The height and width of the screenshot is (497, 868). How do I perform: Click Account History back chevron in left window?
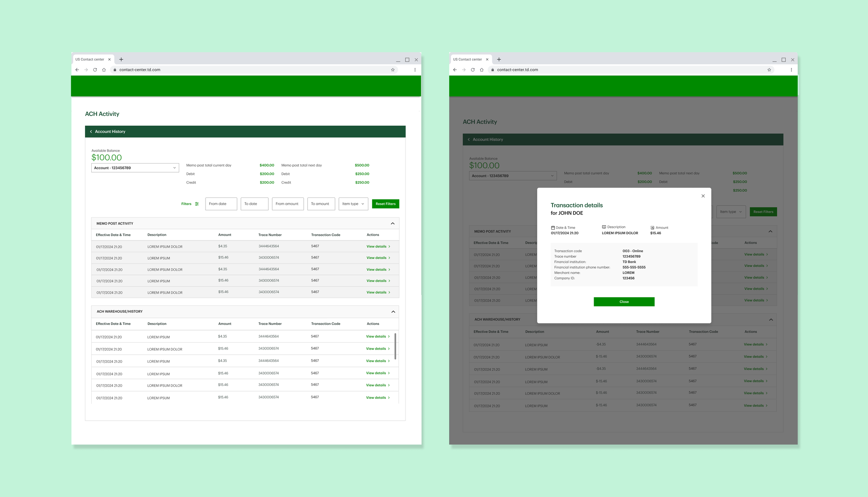point(91,132)
